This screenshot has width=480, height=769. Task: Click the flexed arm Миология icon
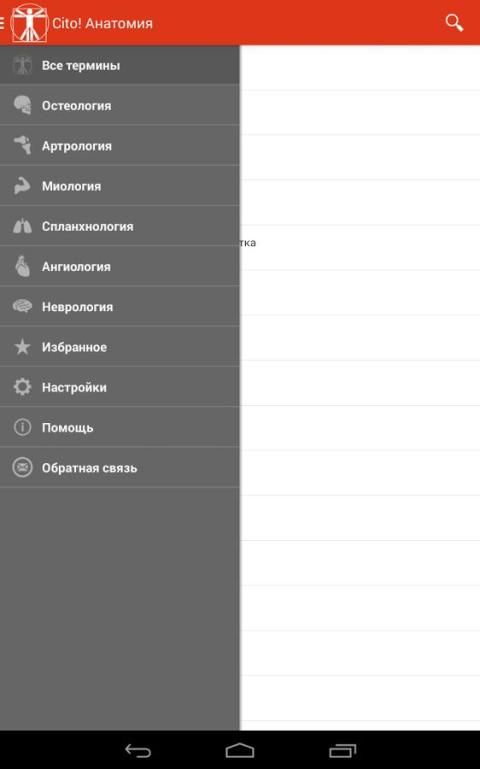point(22,186)
